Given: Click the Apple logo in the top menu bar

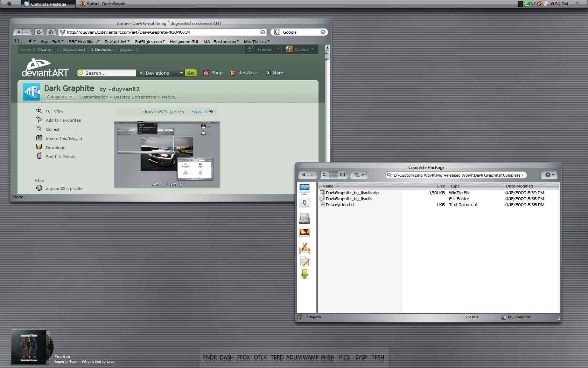Looking at the screenshot, I should 9,4.
